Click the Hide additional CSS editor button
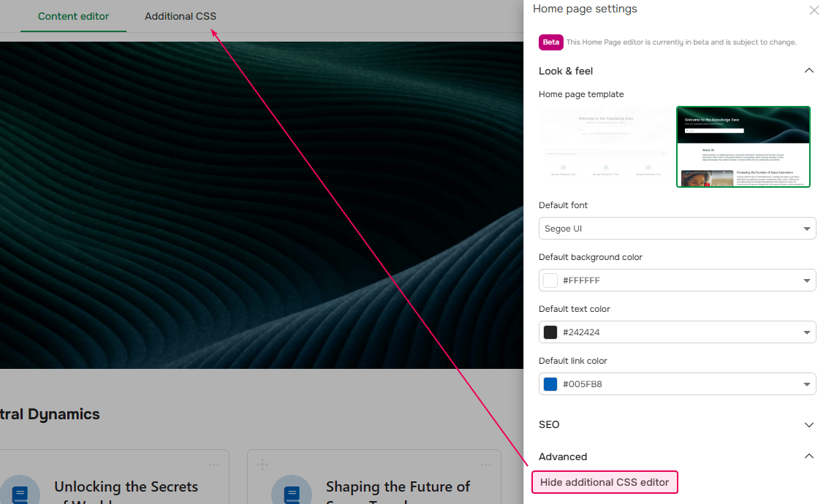The width and height of the screenshot is (826, 504). [x=605, y=481]
